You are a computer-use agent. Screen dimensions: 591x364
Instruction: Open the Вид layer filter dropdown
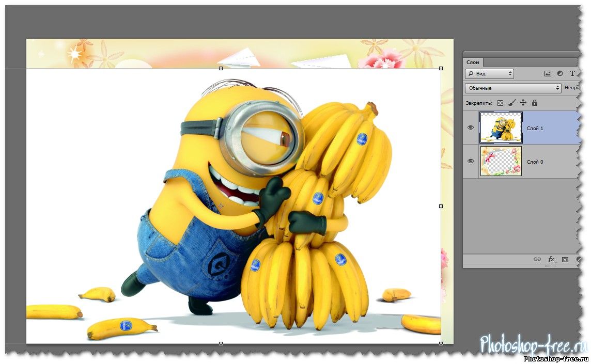[489, 74]
